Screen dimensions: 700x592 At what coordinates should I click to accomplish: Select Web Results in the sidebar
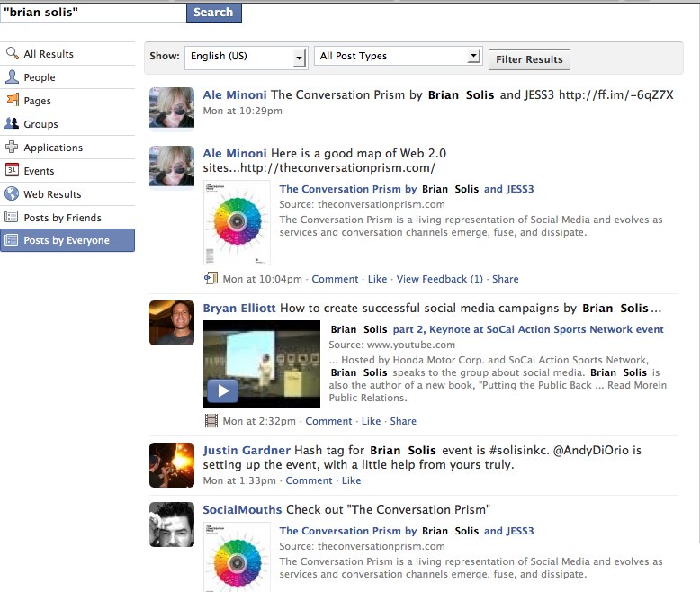pyautogui.click(x=67, y=193)
